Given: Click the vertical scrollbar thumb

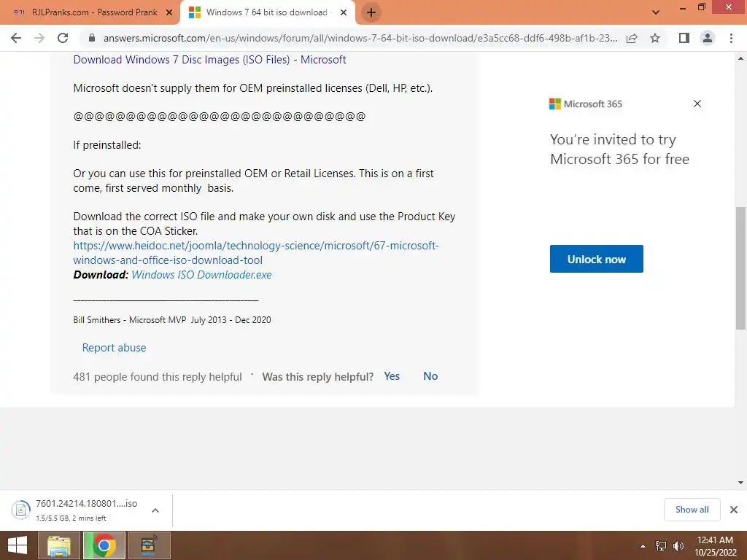Looking at the screenshot, I should coord(740,268).
